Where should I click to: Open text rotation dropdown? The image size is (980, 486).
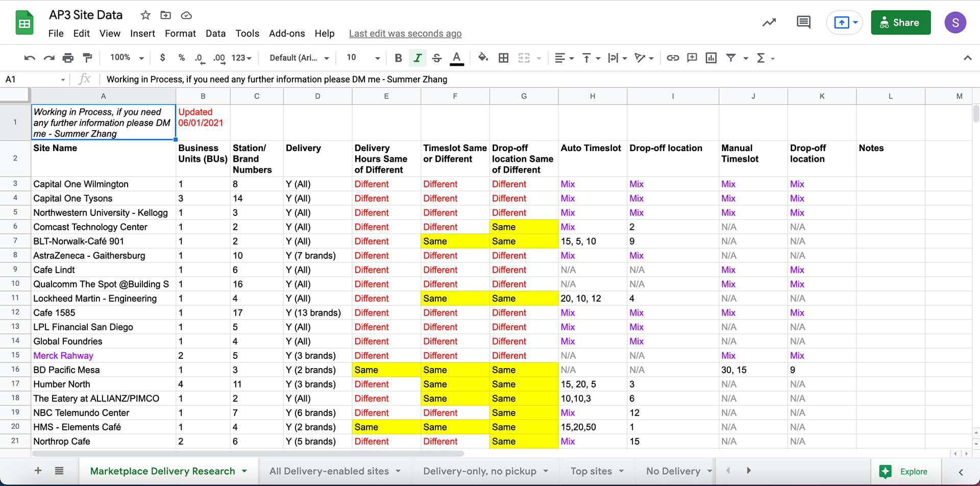[x=644, y=58]
